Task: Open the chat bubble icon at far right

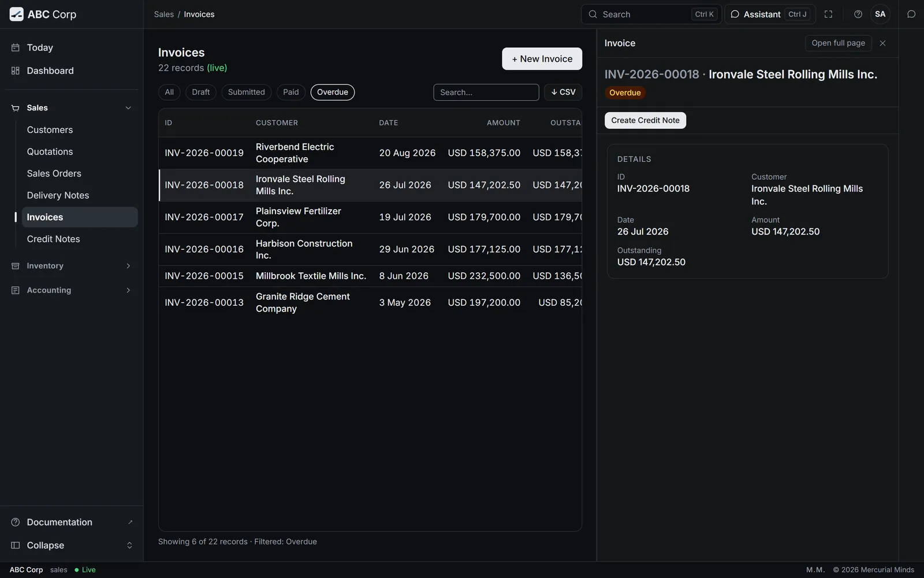Action: (911, 14)
